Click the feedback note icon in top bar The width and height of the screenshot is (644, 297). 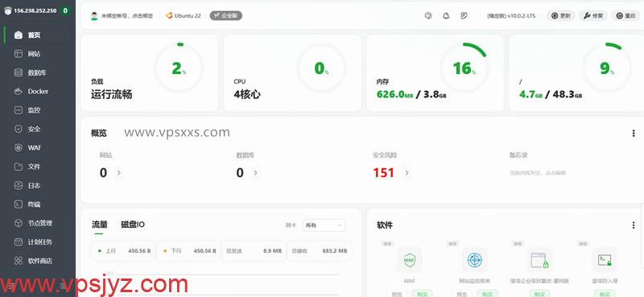pyautogui.click(x=464, y=15)
